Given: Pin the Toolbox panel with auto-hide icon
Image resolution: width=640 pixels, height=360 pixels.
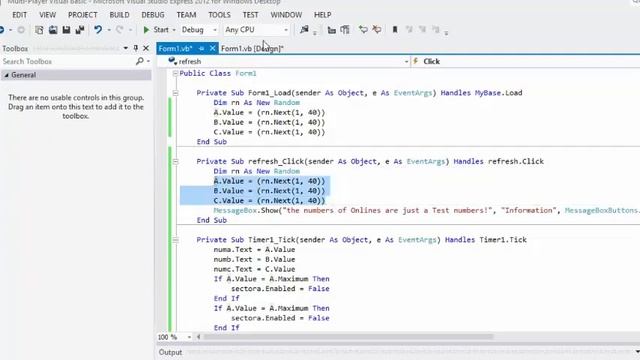Looking at the screenshot, I should point(136,48).
